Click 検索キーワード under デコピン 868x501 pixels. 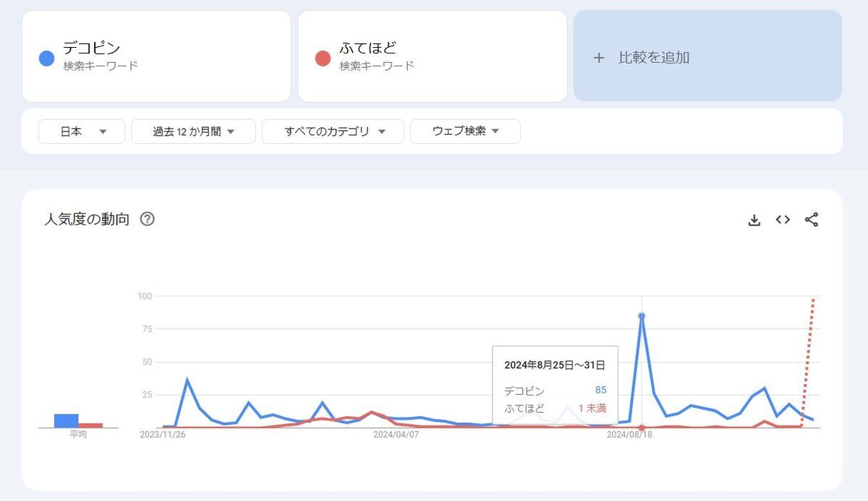pyautogui.click(x=101, y=66)
